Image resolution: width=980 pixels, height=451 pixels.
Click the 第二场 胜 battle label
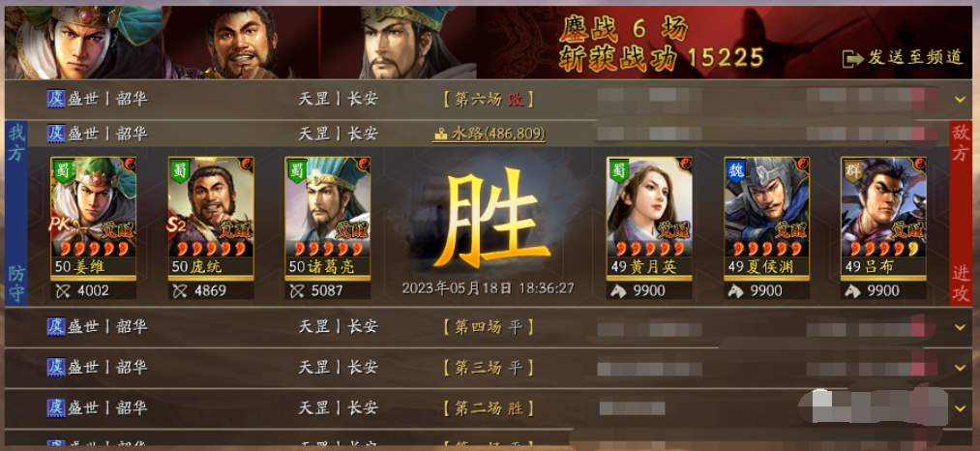[x=490, y=408]
